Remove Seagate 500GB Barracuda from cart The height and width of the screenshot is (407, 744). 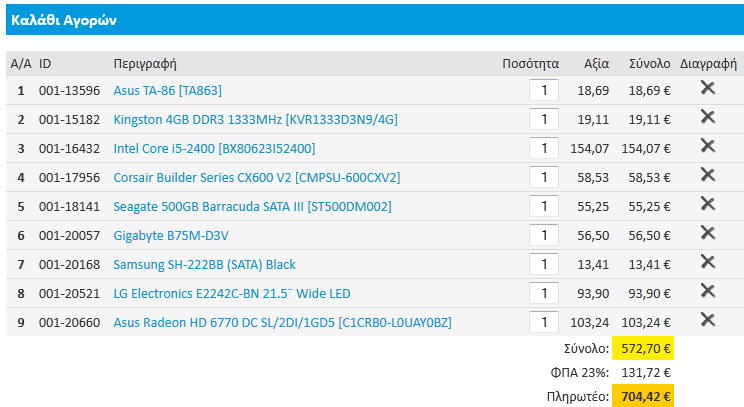[707, 204]
